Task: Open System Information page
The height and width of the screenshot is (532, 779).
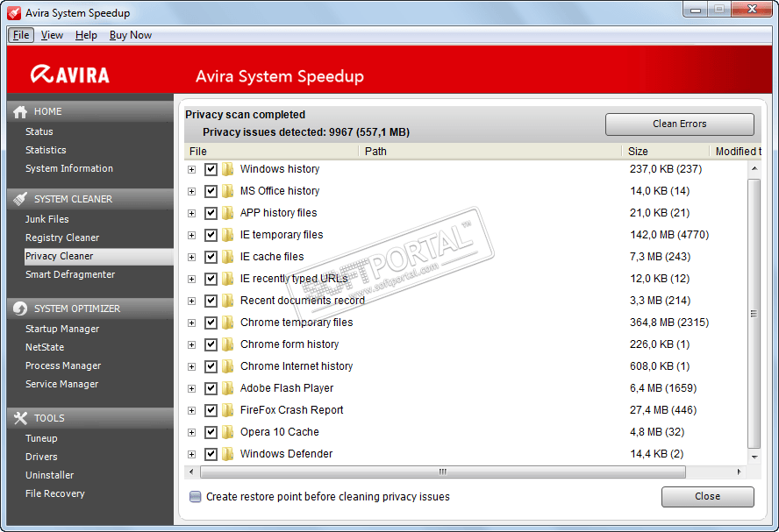Action: tap(69, 169)
